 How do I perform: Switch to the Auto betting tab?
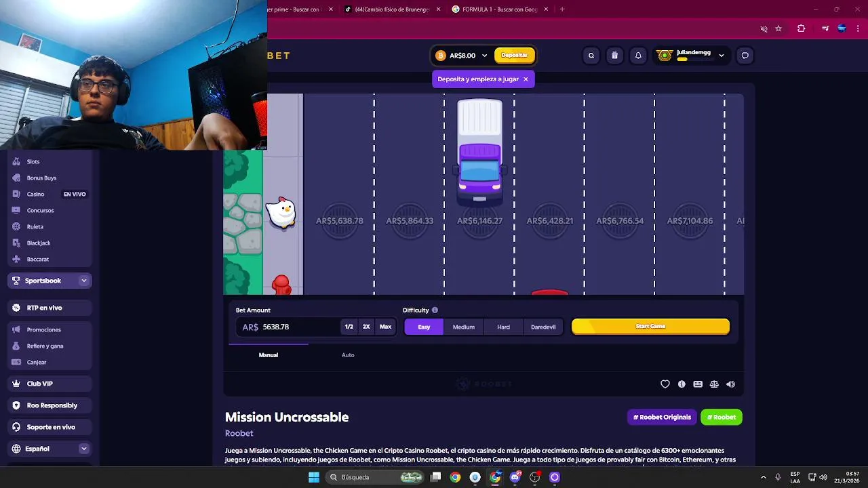(x=348, y=355)
